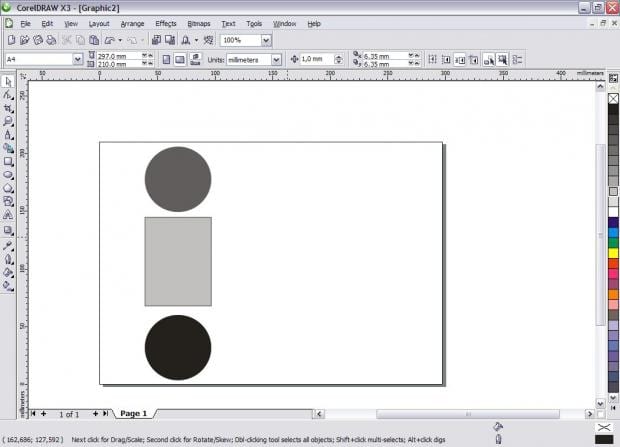Select the Shape tool in the toolbox
The height and width of the screenshot is (447, 620).
[x=8, y=95]
